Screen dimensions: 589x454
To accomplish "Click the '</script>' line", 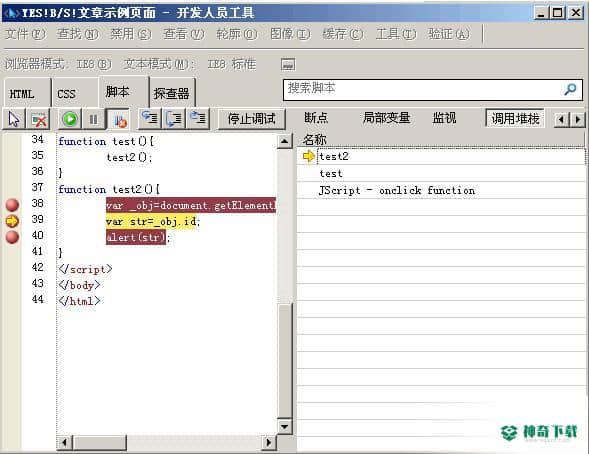I will (85, 269).
